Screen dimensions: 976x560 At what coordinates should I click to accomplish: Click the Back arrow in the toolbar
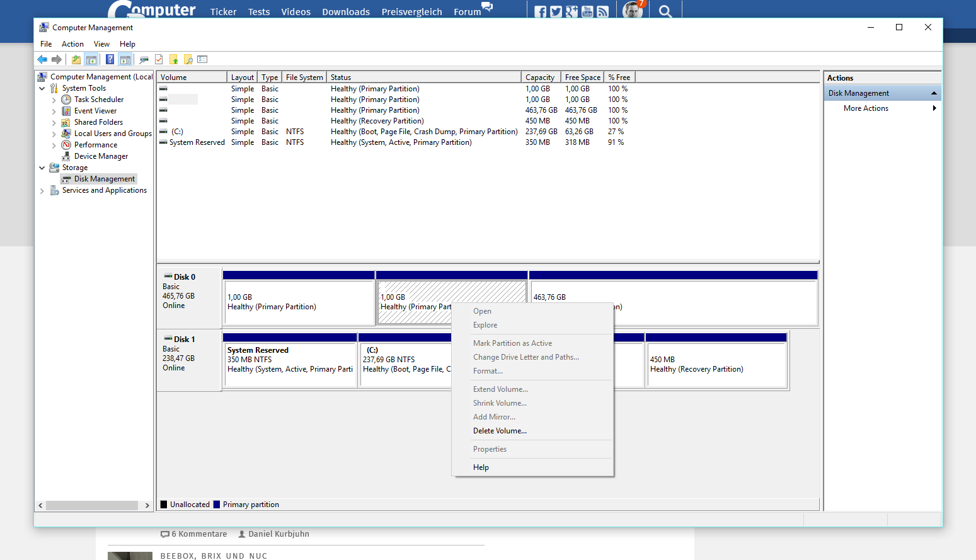(x=42, y=59)
